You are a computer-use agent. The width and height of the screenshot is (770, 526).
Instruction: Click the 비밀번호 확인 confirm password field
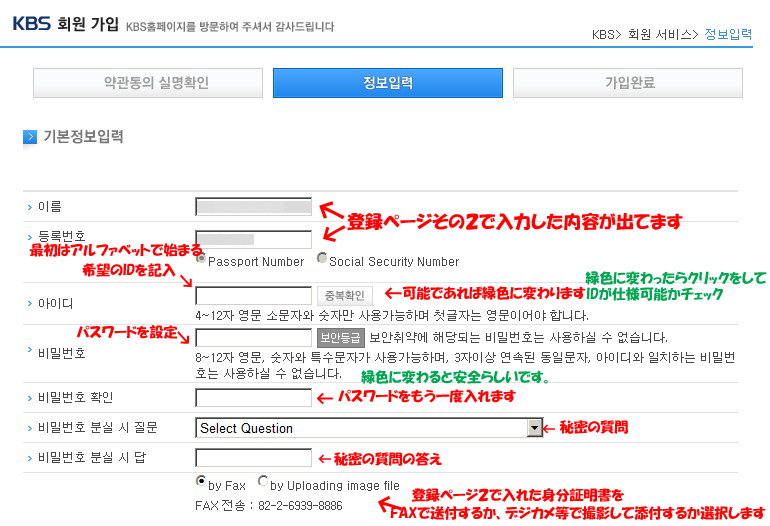253,397
